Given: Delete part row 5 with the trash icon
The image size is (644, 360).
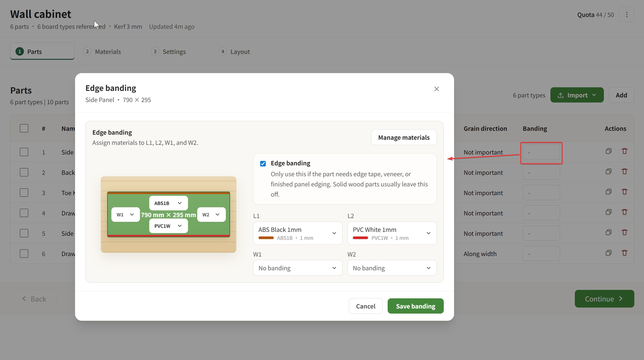Looking at the screenshot, I should 624,233.
